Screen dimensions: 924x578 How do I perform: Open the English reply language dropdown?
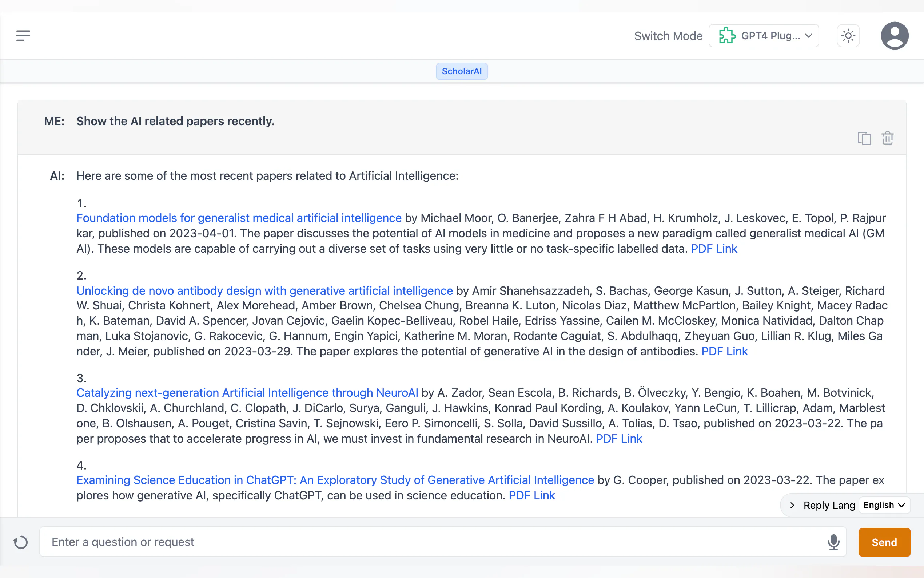[x=884, y=505]
